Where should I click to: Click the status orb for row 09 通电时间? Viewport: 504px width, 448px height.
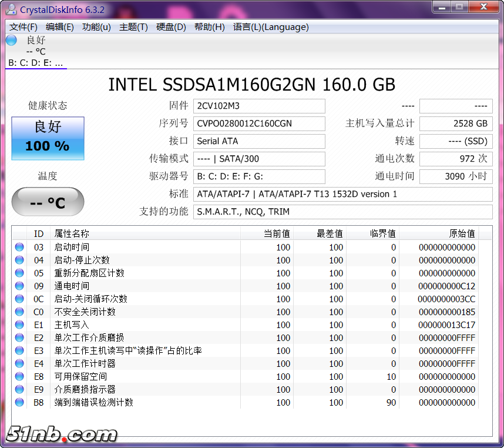[19, 286]
